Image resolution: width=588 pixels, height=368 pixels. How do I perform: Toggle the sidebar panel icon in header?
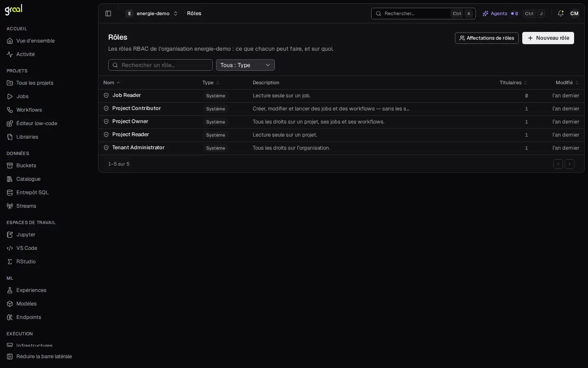point(108,13)
